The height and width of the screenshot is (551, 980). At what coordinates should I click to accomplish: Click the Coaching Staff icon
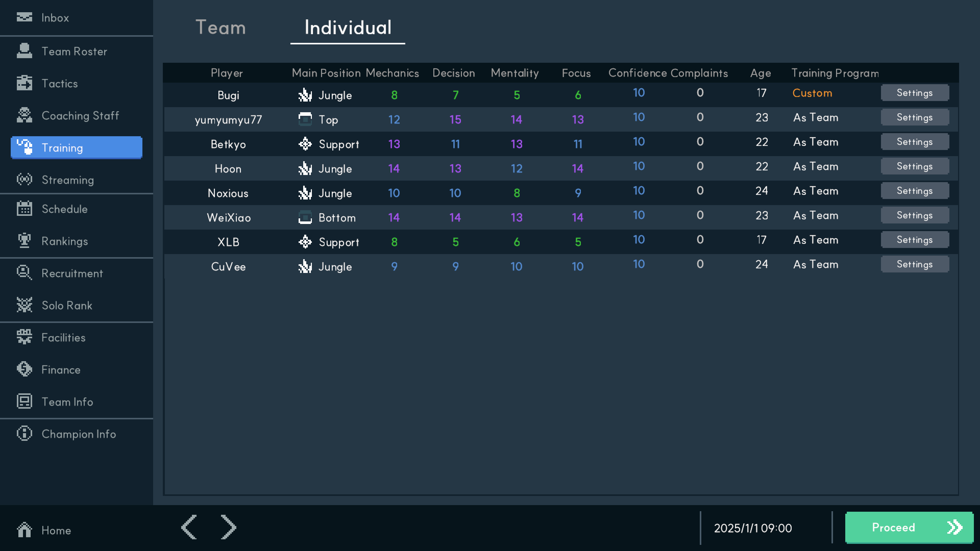tap(24, 115)
